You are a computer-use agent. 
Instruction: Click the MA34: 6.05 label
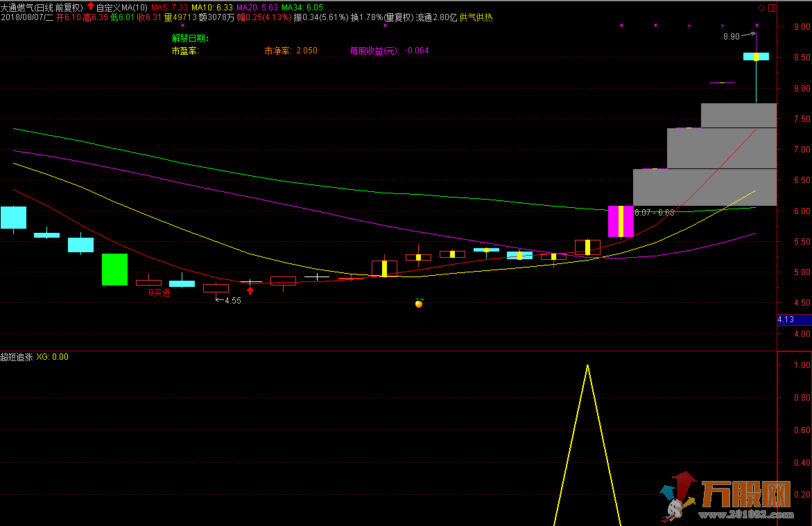302,7
